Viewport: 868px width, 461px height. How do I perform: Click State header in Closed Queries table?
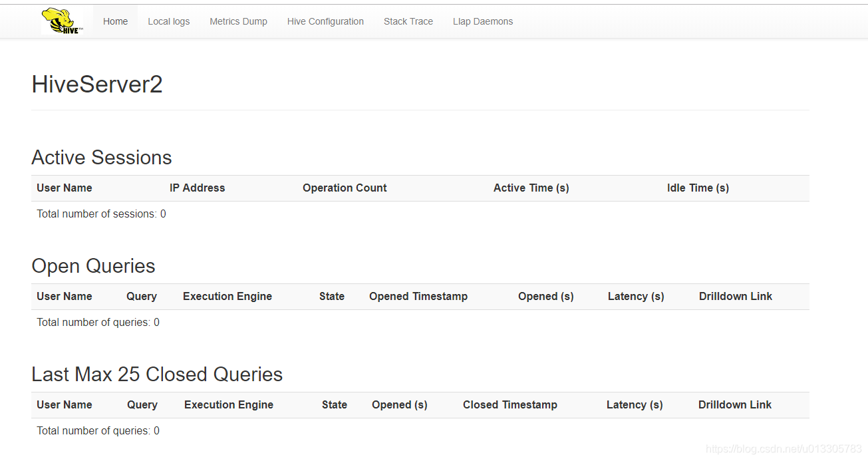pyautogui.click(x=335, y=404)
